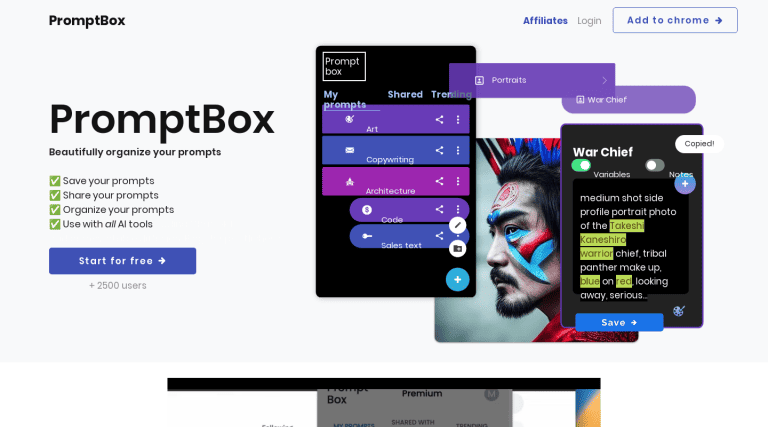This screenshot has width=768, height=427.
Task: Open the three-dot menu on Code prompt
Action: click(458, 210)
